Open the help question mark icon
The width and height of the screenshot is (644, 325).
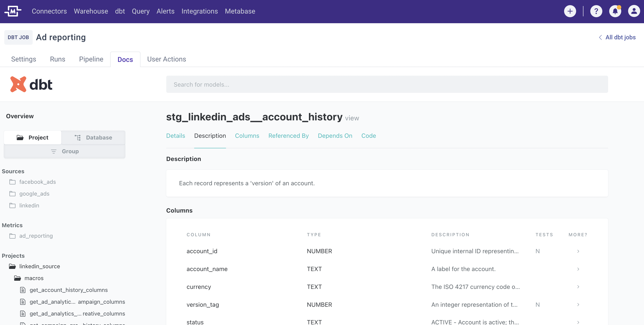click(x=596, y=11)
